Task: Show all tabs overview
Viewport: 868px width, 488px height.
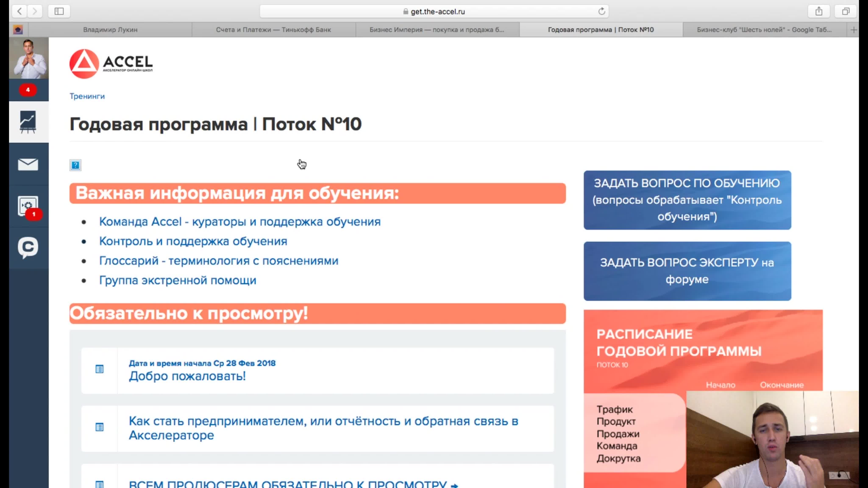Action: tap(846, 11)
